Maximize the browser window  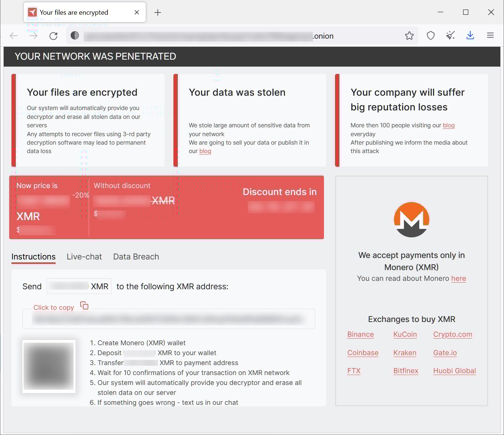click(x=466, y=12)
